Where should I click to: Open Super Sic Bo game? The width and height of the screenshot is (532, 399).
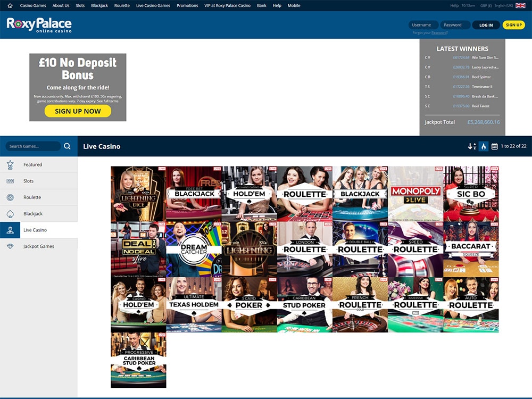[x=471, y=194]
